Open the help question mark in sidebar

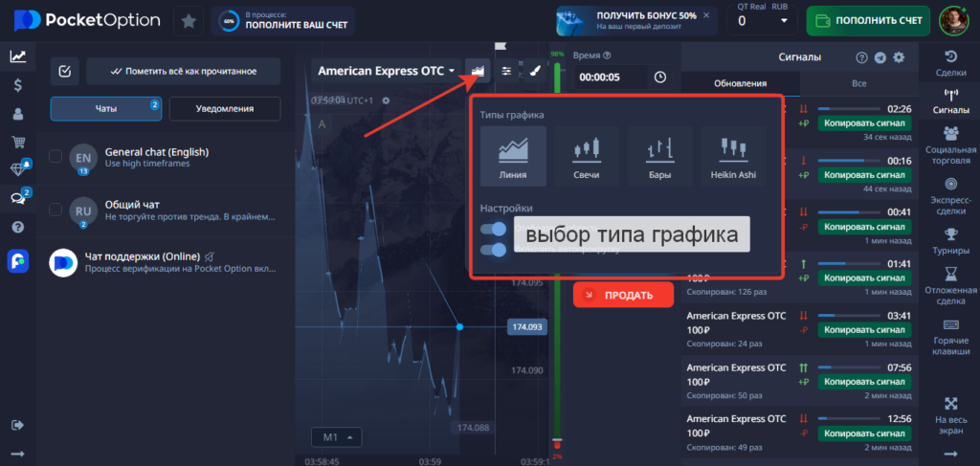17,228
